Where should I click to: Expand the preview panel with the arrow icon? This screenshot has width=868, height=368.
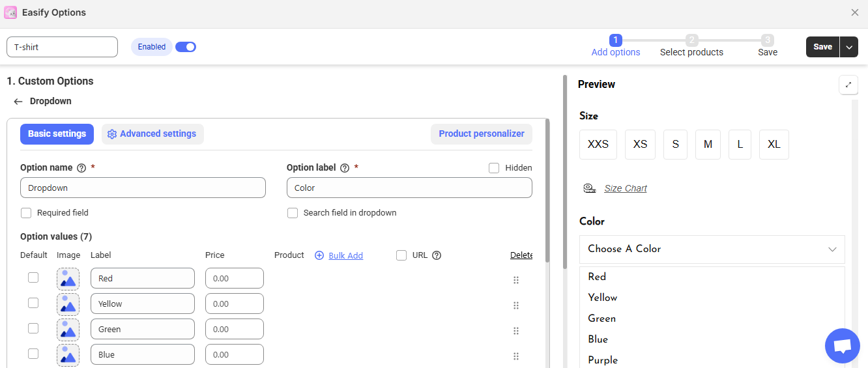[x=848, y=85]
